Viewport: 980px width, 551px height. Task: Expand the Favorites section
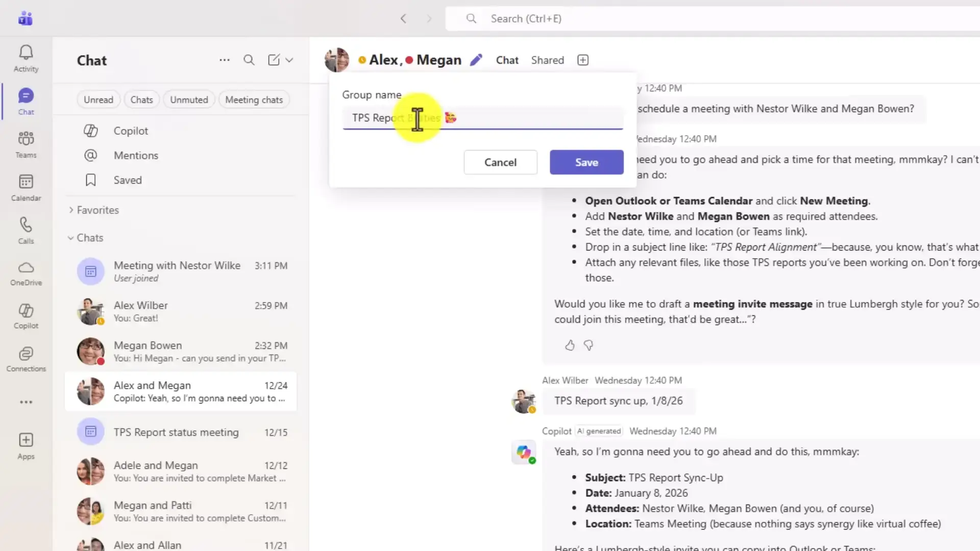click(93, 210)
